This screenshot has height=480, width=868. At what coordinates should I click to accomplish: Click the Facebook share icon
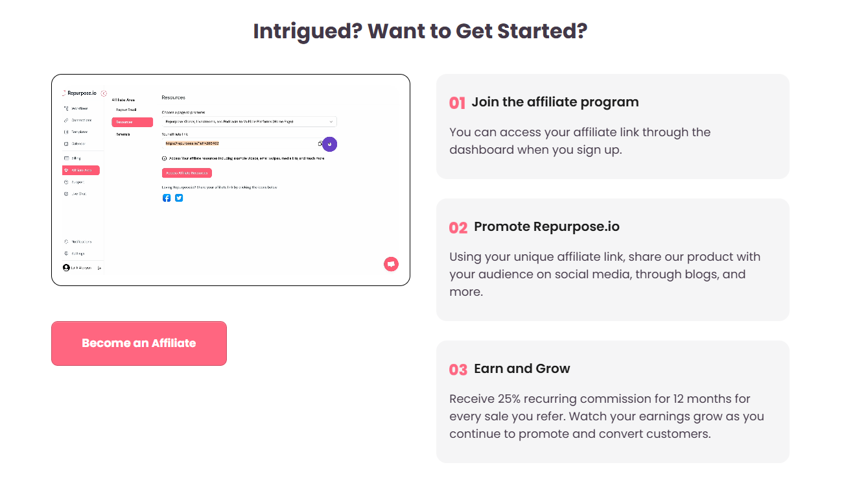[x=167, y=198]
